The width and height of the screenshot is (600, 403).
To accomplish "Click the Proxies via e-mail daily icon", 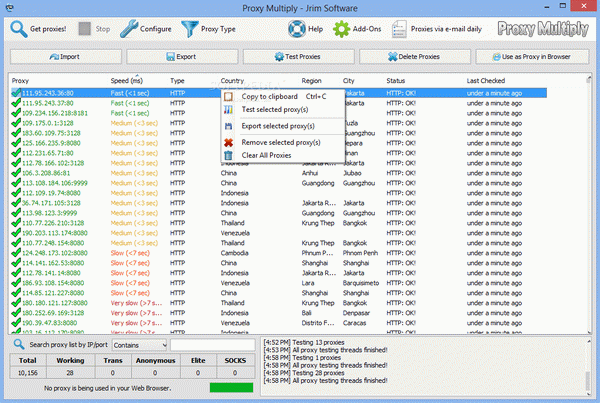I will pos(399,29).
